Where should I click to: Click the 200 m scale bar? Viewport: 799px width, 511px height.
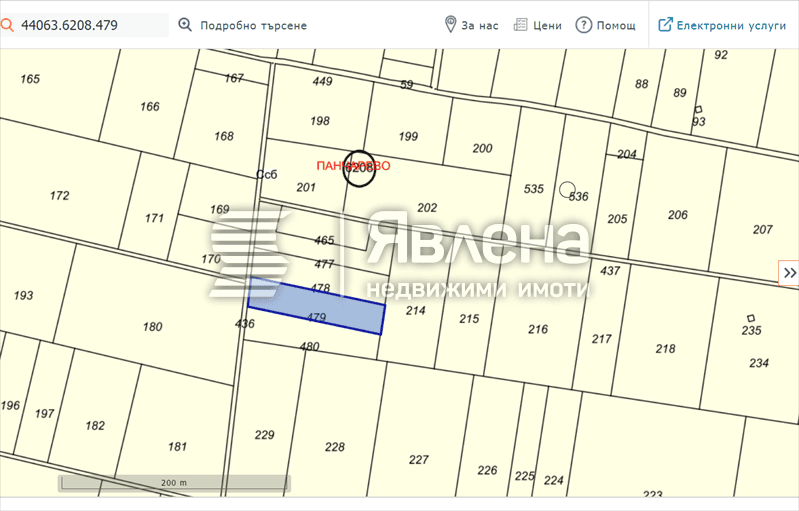pyautogui.click(x=174, y=483)
